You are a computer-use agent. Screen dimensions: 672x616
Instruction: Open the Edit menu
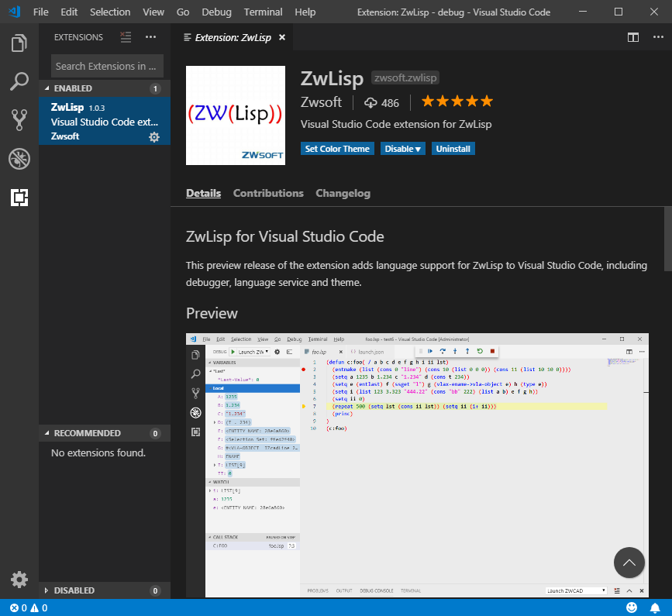point(69,12)
